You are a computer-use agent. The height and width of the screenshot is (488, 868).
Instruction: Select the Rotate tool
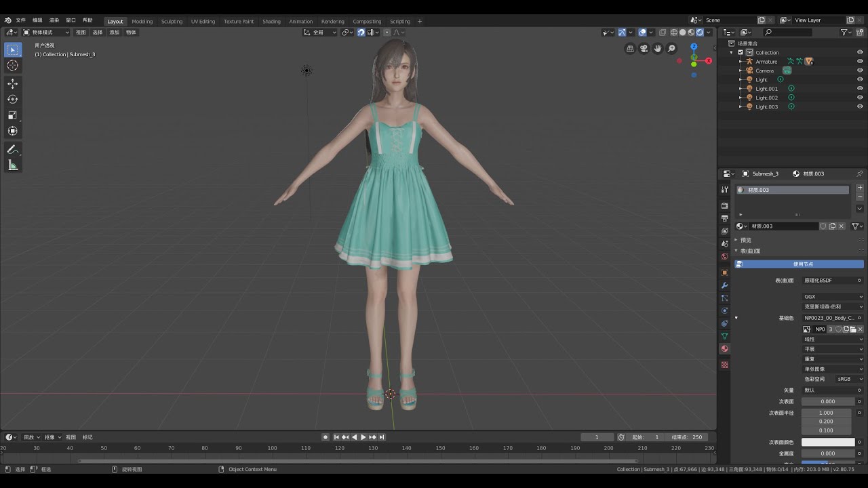(13, 99)
